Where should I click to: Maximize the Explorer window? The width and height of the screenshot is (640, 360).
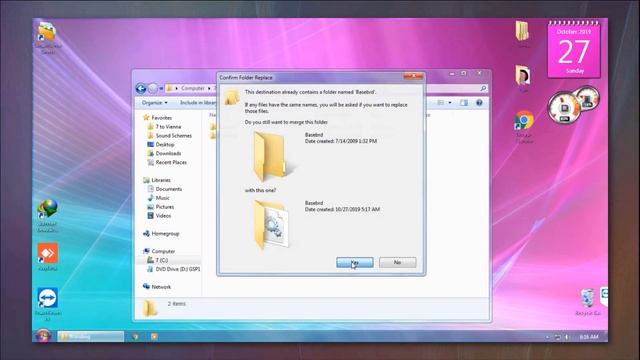pos(464,73)
